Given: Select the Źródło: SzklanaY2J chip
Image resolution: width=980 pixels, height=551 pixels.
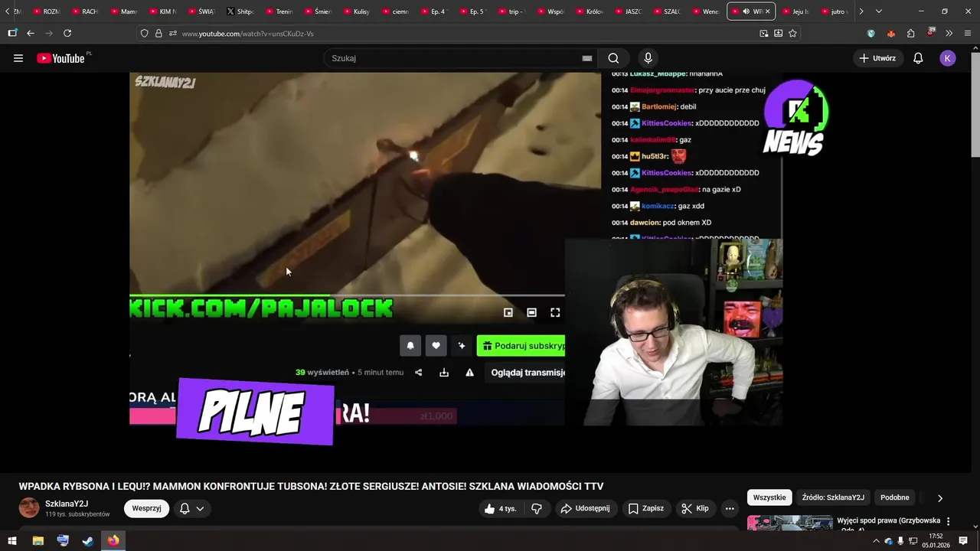Looking at the screenshot, I should tap(833, 497).
